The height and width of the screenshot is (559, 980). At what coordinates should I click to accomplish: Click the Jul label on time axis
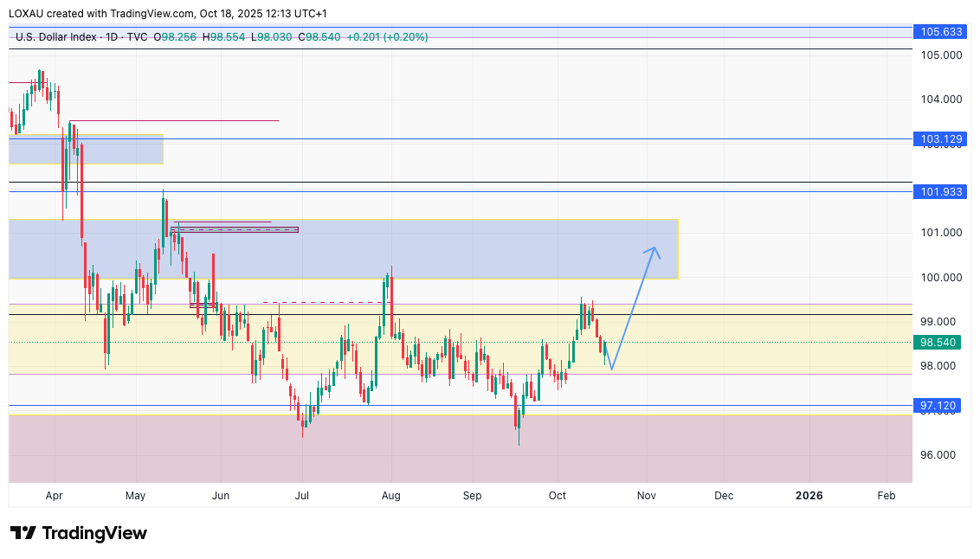[x=303, y=496]
